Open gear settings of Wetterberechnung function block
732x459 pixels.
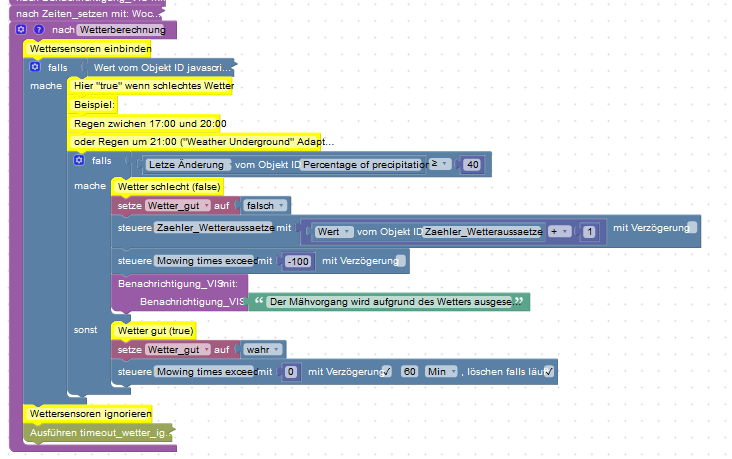21,30
